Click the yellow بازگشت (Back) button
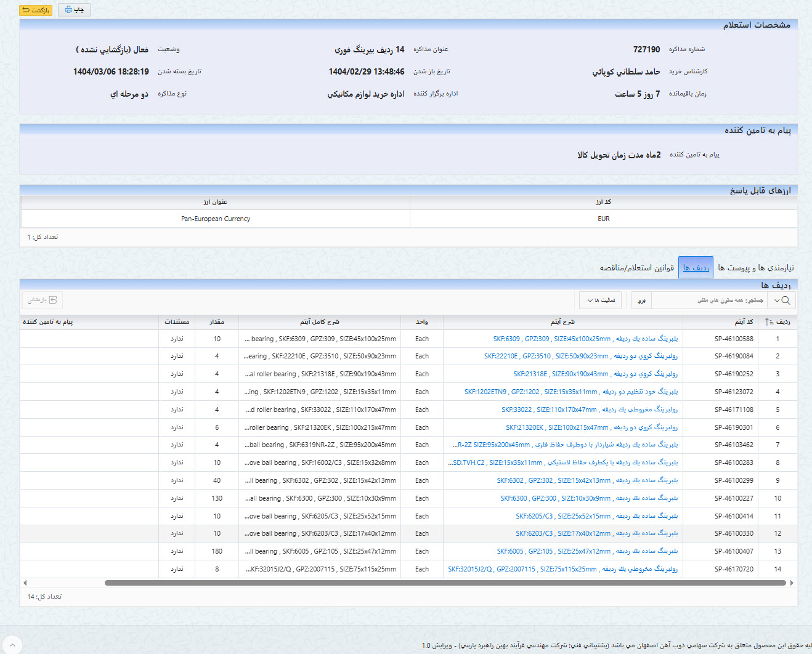 (x=36, y=10)
